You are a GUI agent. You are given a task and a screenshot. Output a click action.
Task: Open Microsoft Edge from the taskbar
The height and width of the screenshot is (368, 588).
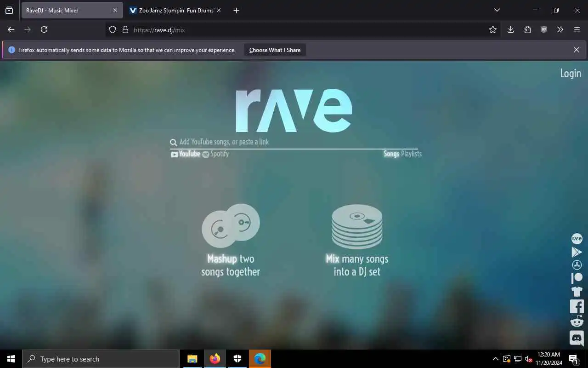tap(260, 359)
